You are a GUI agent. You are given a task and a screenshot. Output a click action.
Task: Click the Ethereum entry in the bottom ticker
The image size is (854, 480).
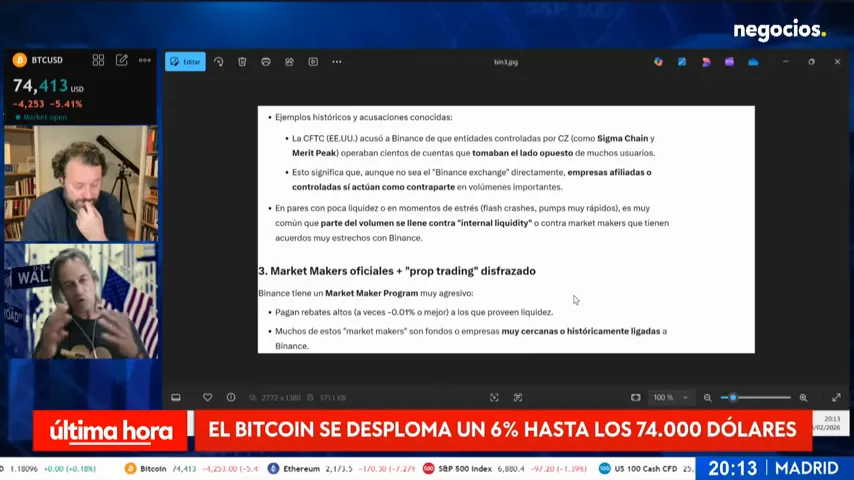coord(341,469)
